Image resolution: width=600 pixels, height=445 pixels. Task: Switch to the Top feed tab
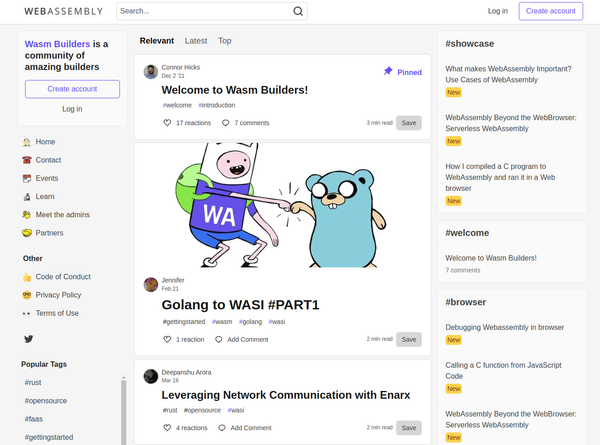225,41
